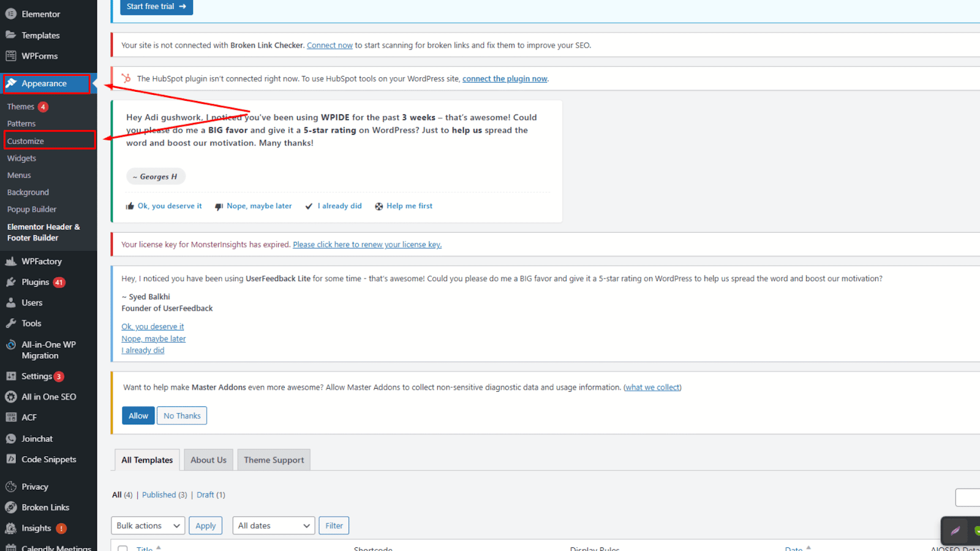
Task: Open the Background submenu item
Action: [x=28, y=192]
